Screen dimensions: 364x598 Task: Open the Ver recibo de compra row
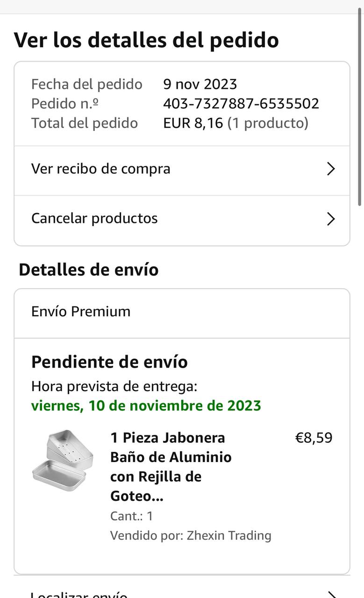[x=100, y=169]
